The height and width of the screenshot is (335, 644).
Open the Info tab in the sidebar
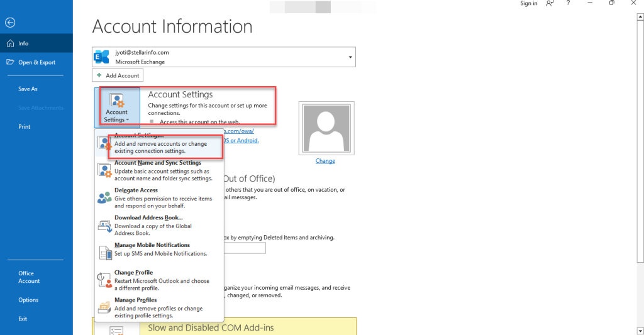click(x=36, y=43)
